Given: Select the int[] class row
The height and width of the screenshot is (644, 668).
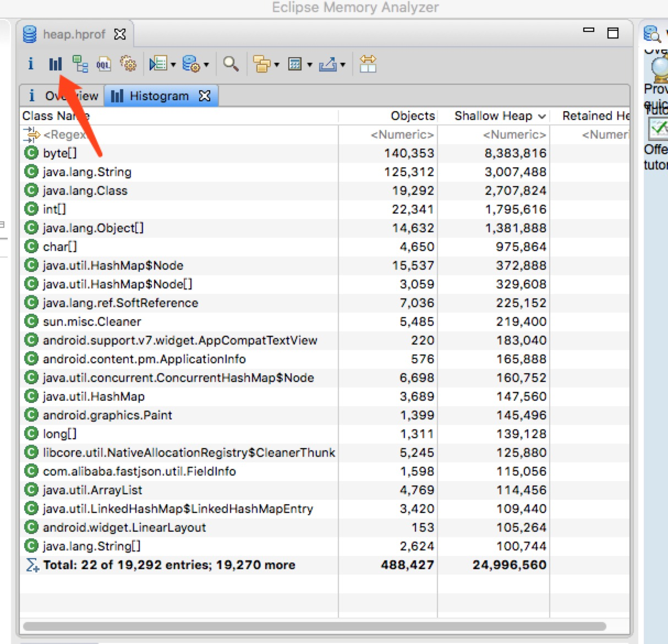Looking at the screenshot, I should (x=325, y=209).
